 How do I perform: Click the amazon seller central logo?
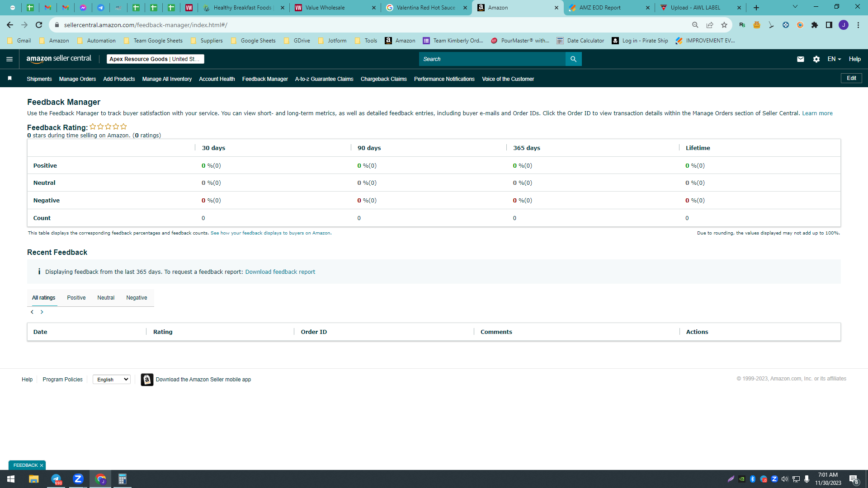(x=59, y=59)
